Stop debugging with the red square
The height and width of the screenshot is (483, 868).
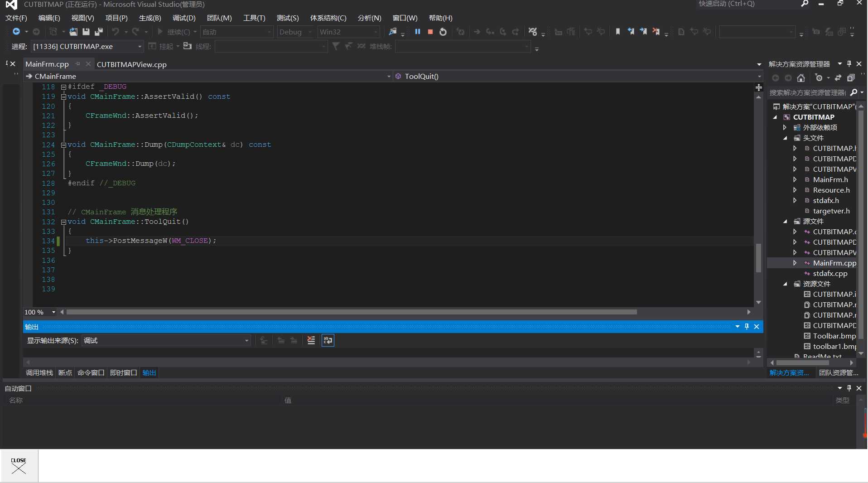pos(430,32)
